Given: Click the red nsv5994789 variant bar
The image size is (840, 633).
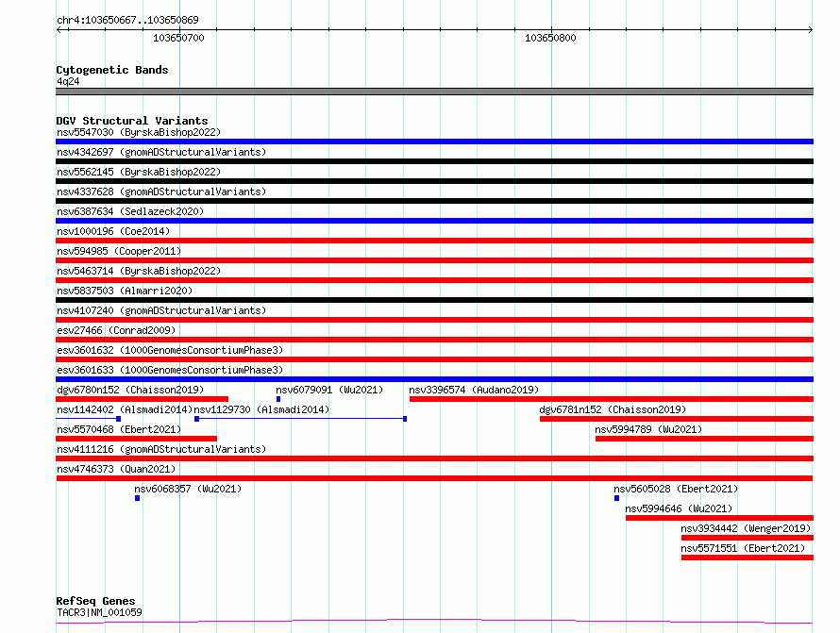Looking at the screenshot, I should (704, 439).
